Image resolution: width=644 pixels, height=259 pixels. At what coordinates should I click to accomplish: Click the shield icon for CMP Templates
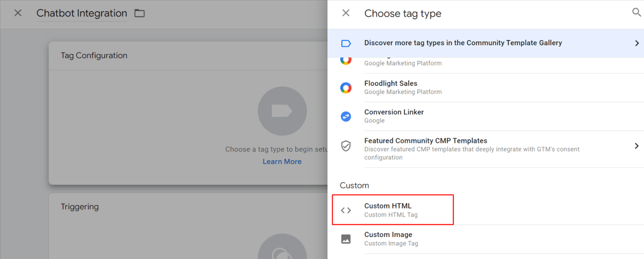(x=346, y=146)
